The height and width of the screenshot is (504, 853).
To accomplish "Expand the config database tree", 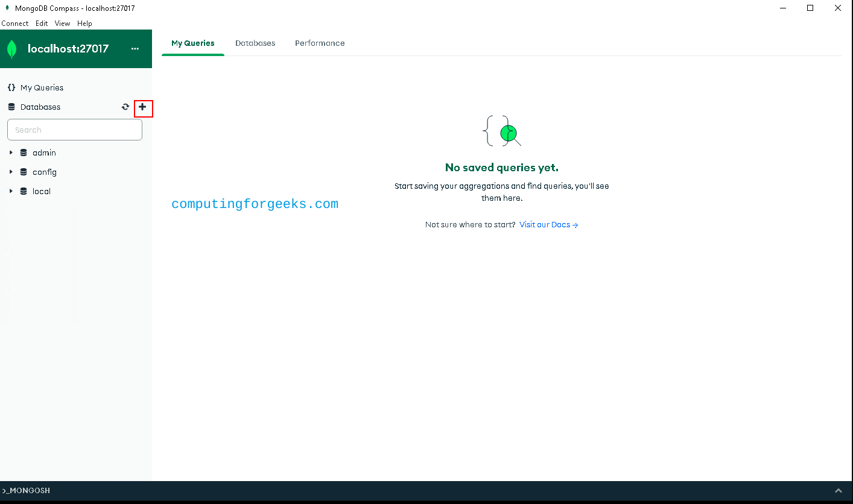I will (10, 172).
